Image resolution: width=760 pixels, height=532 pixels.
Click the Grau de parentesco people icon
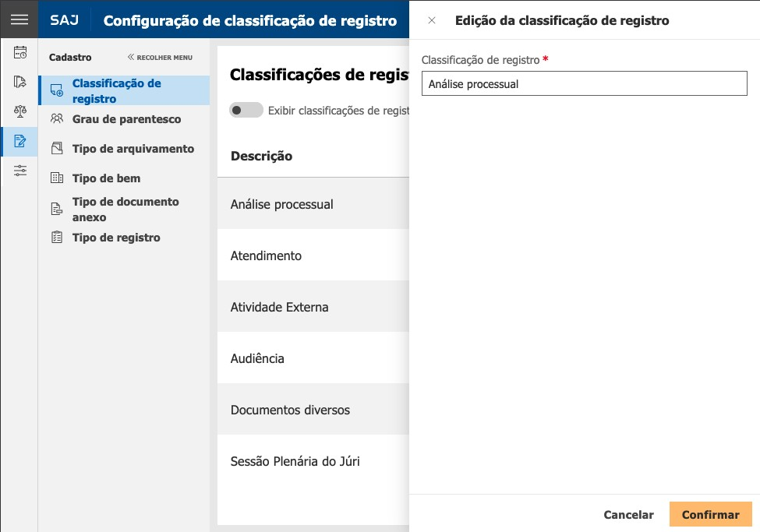(x=57, y=118)
